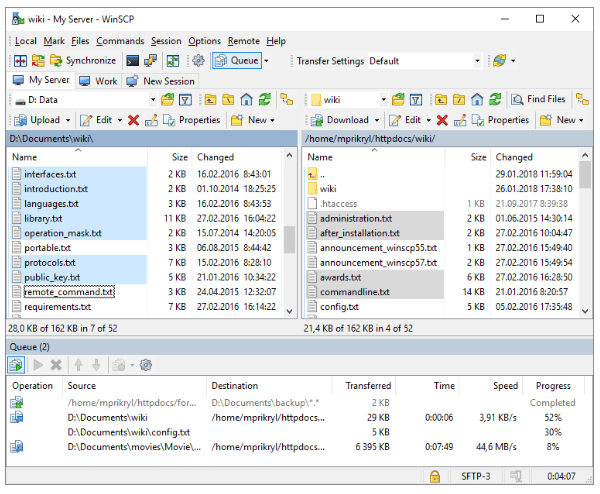Click queue execute play icon

pos(38,365)
